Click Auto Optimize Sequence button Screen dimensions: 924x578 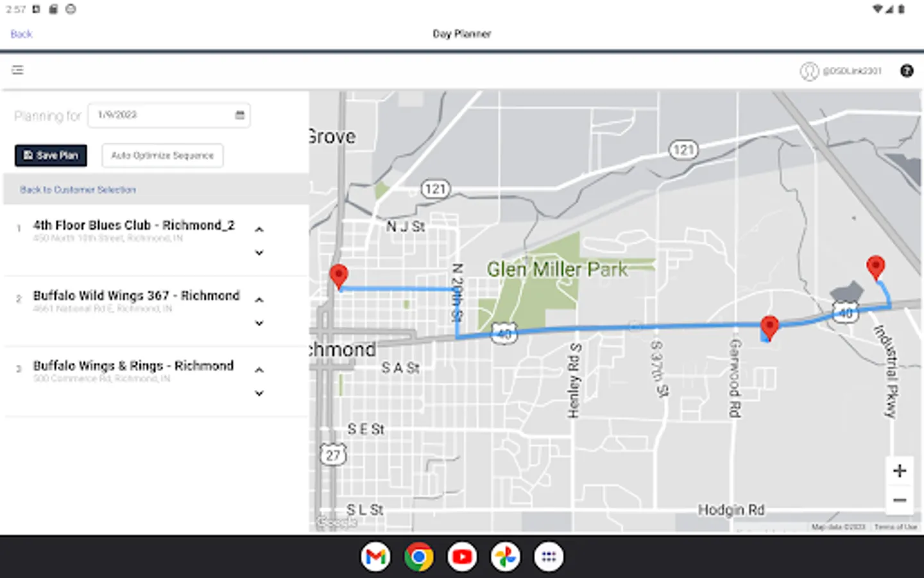162,155
